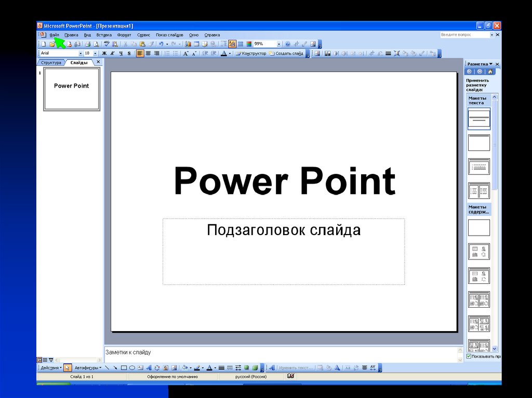Click in the Заметки к слайду notes area
The width and height of the screenshot is (532, 398).
pos(281,354)
